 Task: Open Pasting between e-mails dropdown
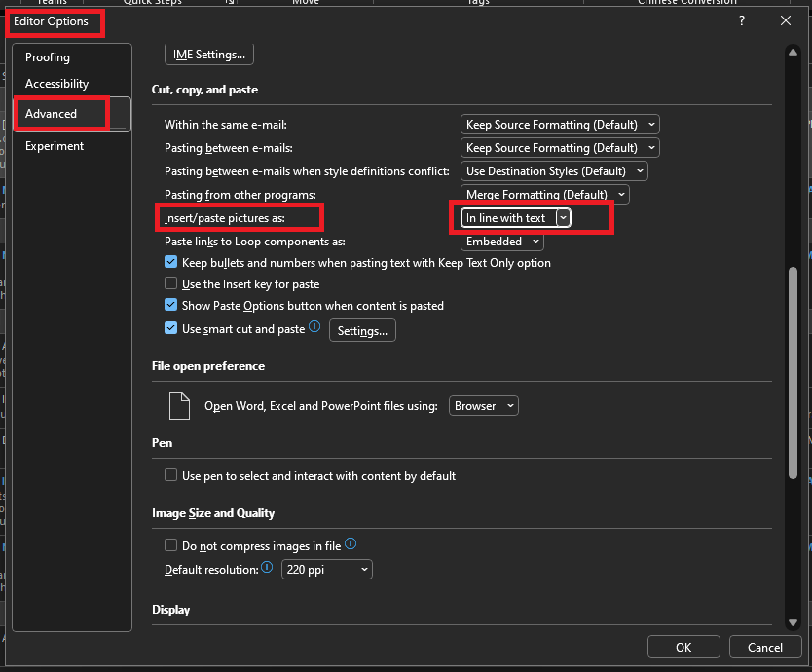click(x=560, y=148)
